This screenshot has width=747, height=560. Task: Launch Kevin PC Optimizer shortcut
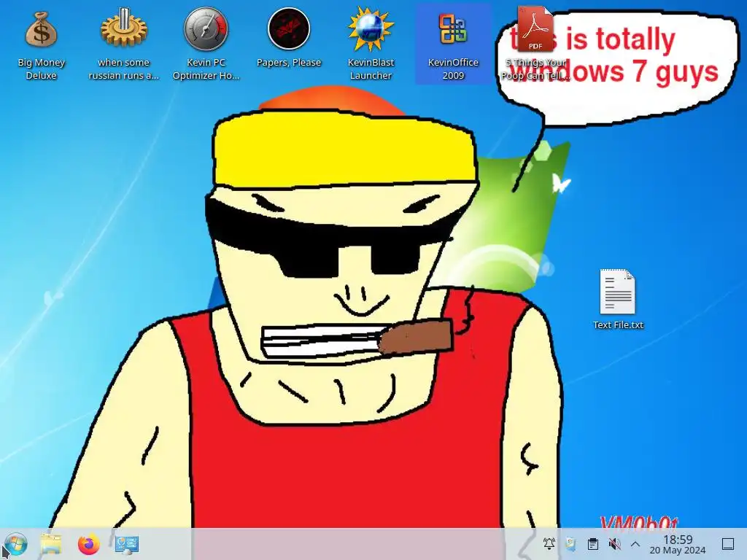[x=206, y=44]
